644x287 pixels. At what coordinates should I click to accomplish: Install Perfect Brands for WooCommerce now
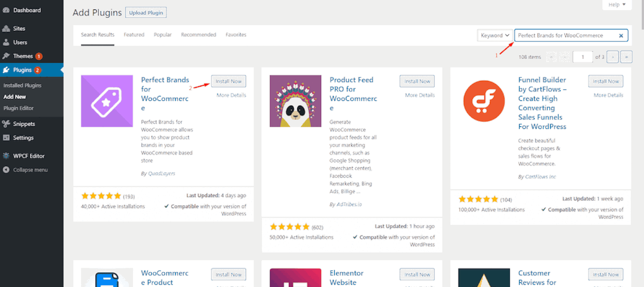click(228, 81)
